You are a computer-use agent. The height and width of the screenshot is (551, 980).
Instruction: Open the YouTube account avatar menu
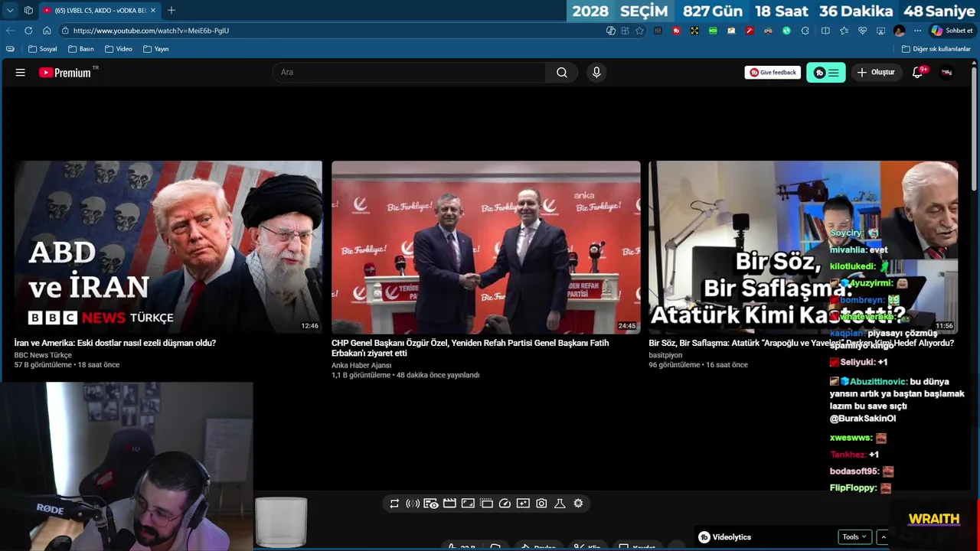(x=947, y=73)
